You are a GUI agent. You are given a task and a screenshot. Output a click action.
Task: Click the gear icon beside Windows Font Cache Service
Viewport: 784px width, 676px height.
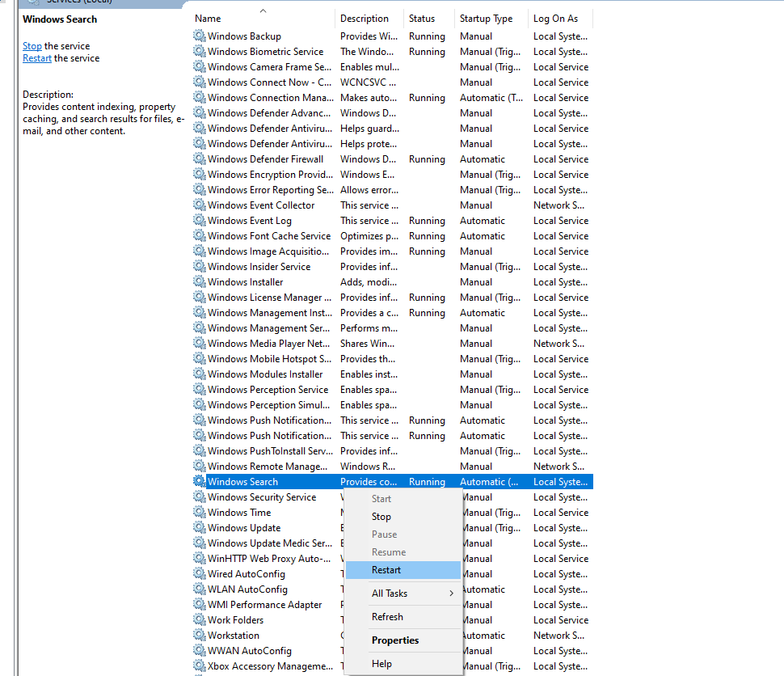[200, 235]
